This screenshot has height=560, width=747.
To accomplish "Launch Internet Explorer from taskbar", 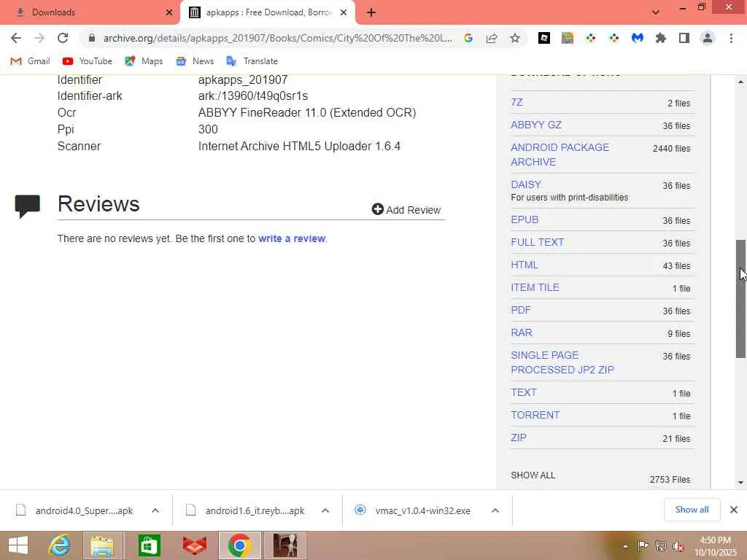I will coord(60,545).
